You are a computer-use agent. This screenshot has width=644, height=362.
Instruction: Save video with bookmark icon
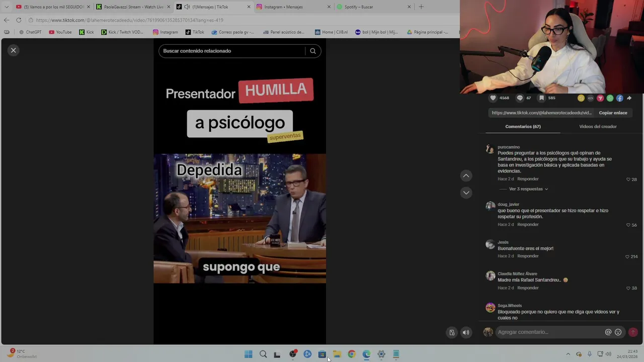541,98
